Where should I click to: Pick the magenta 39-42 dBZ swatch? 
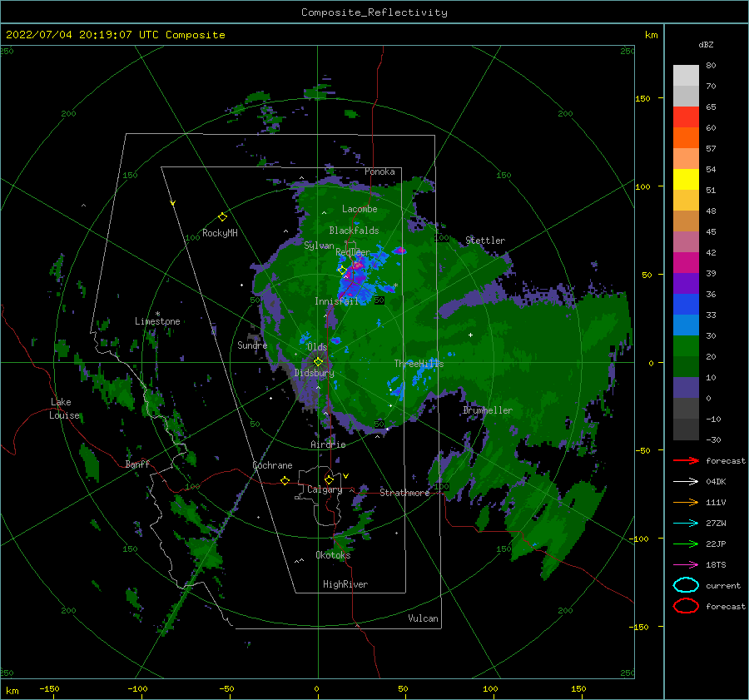pos(686,262)
